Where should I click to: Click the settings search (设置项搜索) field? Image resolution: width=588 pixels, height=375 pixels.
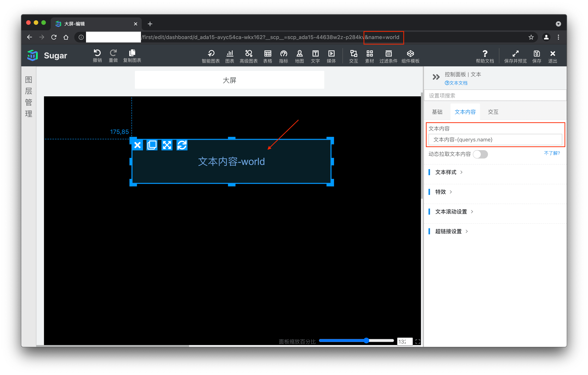point(495,95)
